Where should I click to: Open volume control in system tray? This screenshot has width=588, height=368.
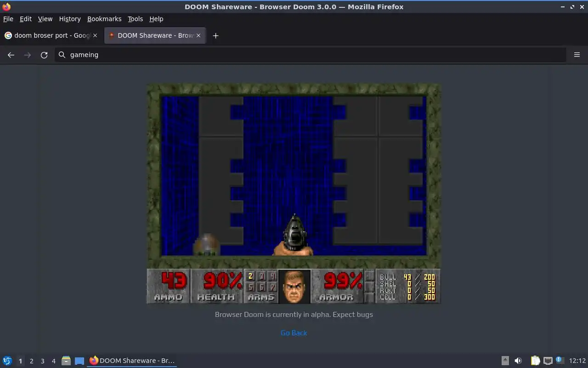point(518,361)
